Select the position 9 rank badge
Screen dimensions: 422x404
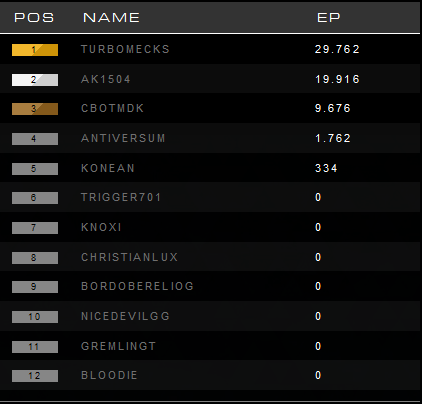(x=35, y=287)
